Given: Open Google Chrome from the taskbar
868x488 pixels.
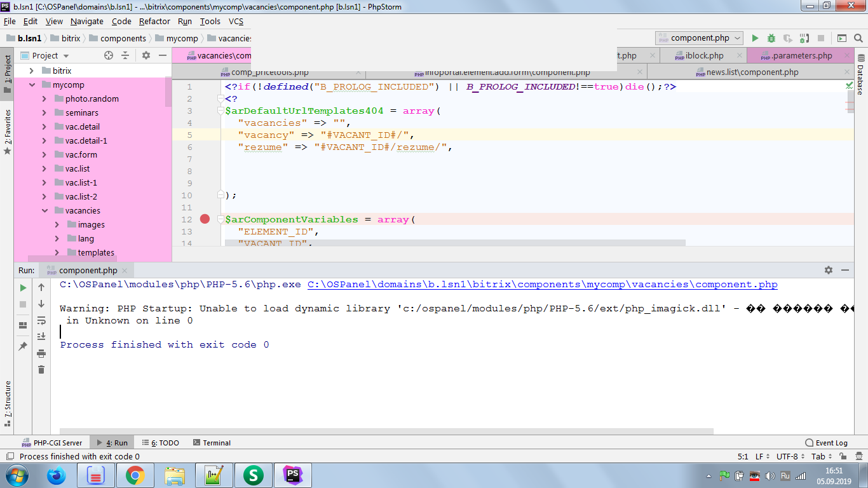Looking at the screenshot, I should click(135, 475).
